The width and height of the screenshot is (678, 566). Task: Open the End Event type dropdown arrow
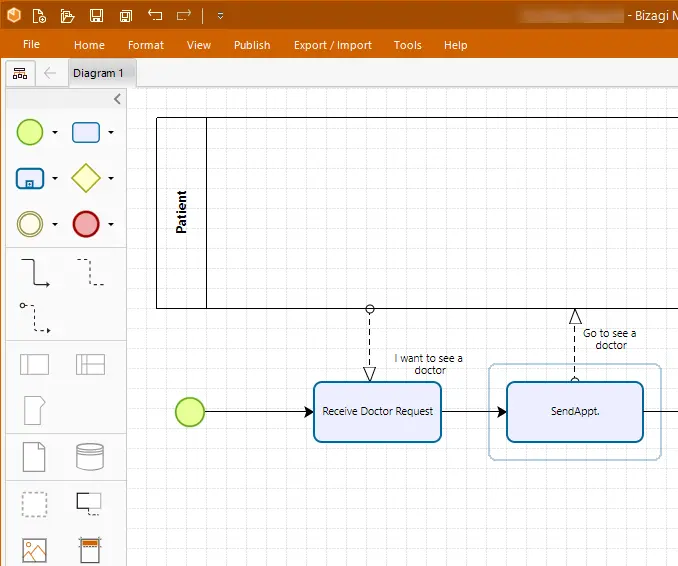111,224
